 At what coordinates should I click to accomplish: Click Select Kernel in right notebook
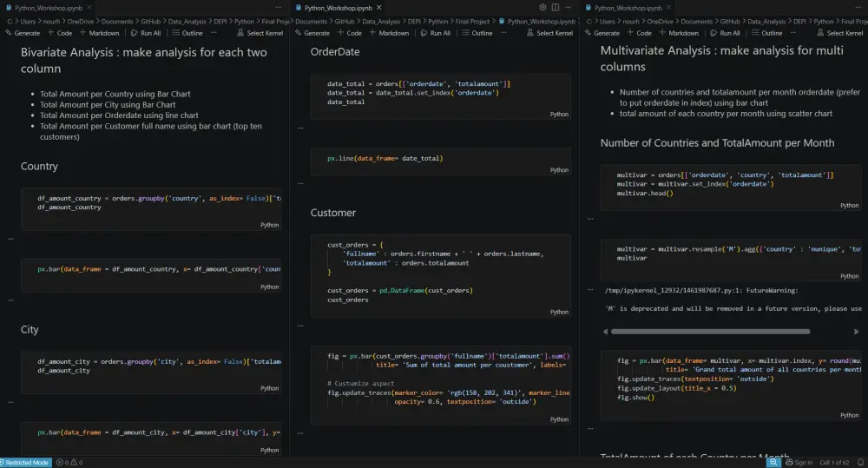tap(839, 33)
